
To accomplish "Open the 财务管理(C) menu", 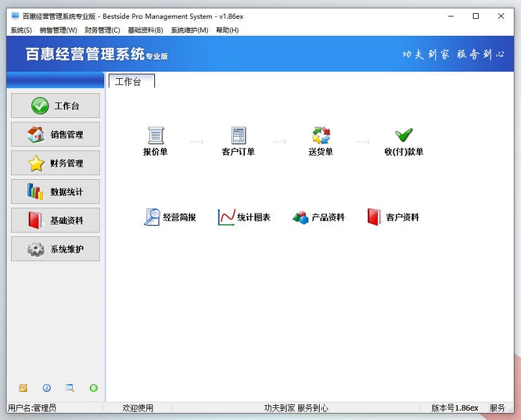I will coord(102,30).
